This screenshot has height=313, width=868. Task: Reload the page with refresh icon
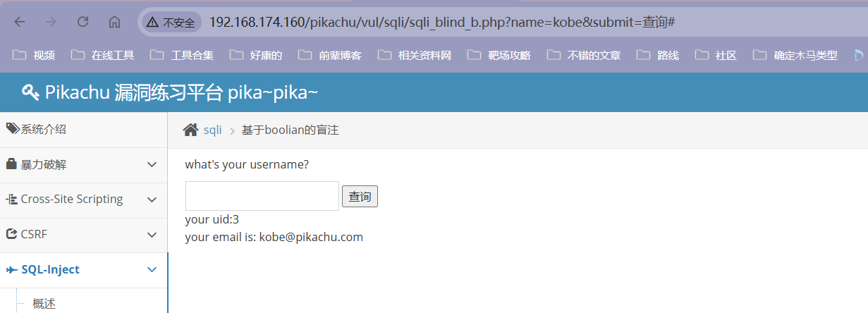pyautogui.click(x=82, y=23)
